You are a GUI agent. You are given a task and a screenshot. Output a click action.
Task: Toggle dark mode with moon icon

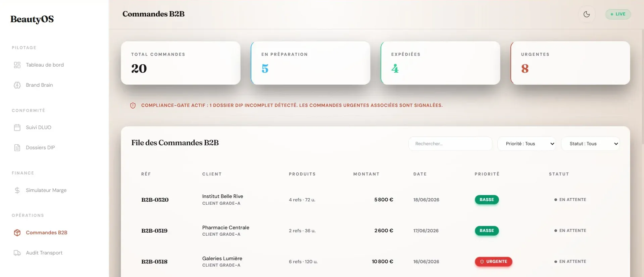coord(587,14)
